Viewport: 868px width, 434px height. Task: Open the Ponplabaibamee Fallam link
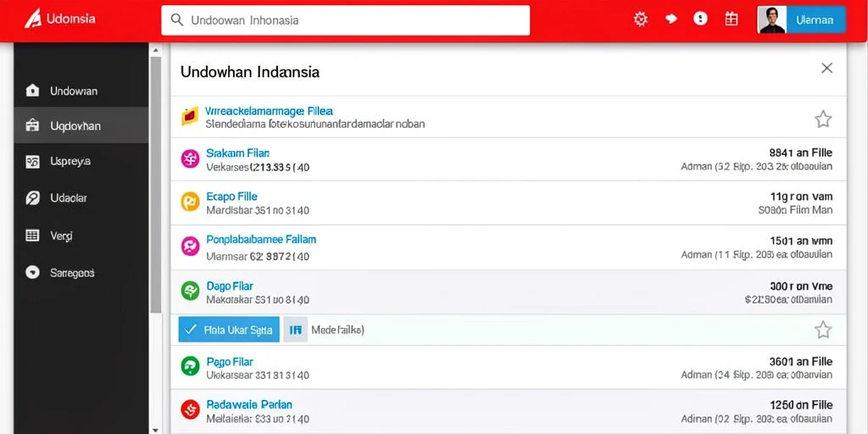tap(261, 240)
